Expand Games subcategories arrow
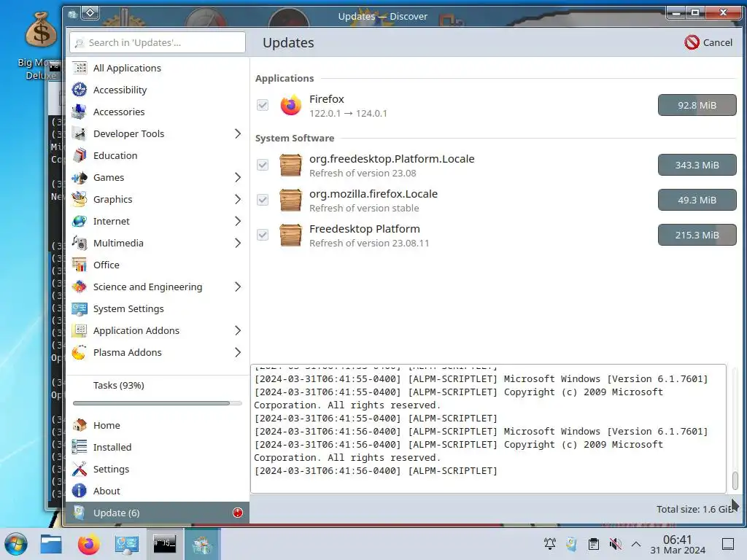The width and height of the screenshot is (747, 560). coord(238,178)
